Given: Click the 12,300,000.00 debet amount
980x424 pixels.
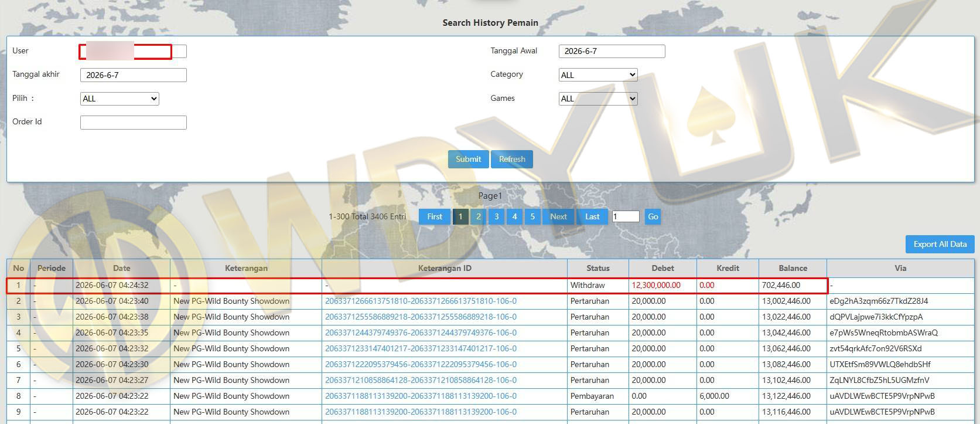Looking at the screenshot, I should coord(656,285).
